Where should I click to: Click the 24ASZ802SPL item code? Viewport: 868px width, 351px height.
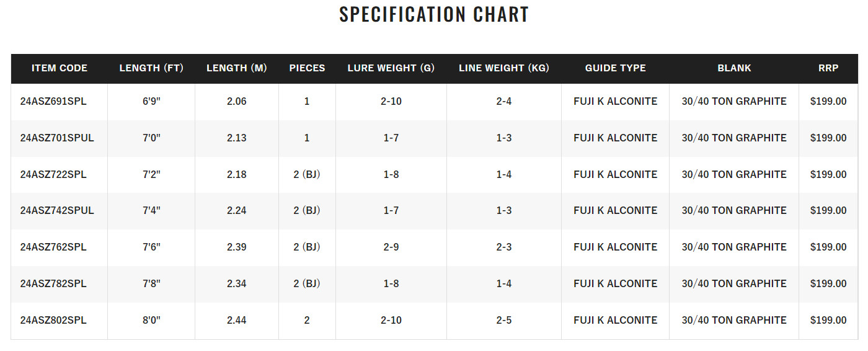53,320
